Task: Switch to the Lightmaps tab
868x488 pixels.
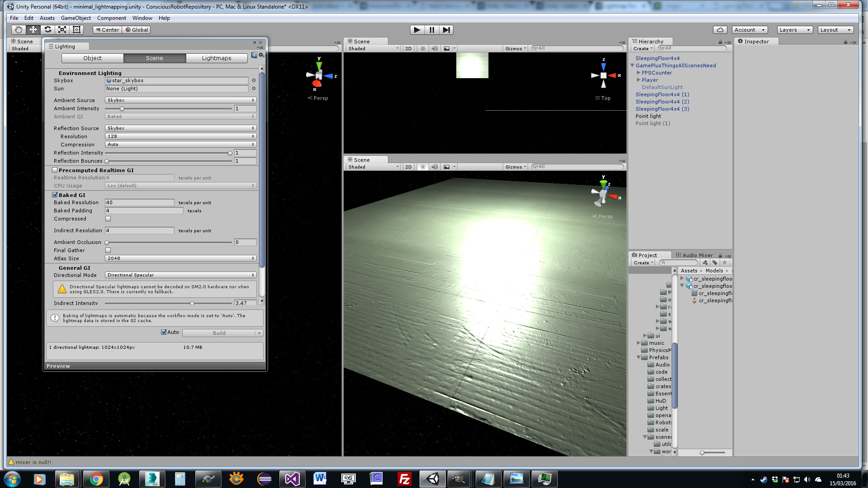Action: tap(216, 58)
